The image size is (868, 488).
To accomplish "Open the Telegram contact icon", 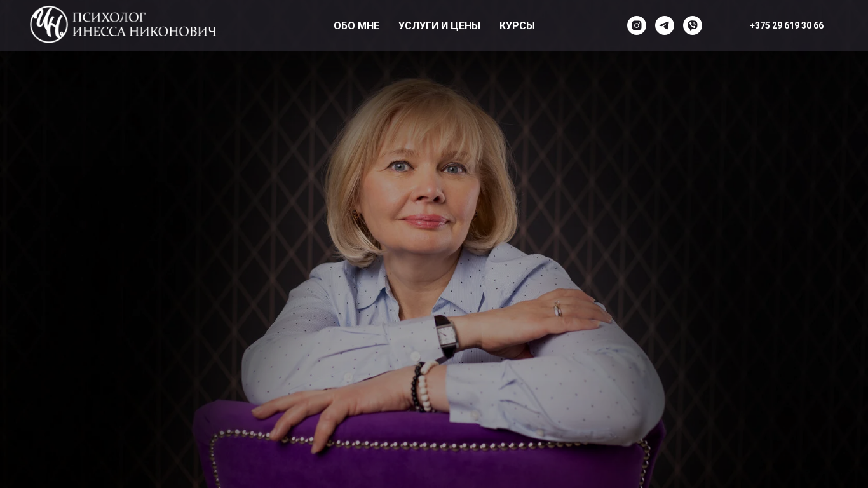I will [665, 25].
